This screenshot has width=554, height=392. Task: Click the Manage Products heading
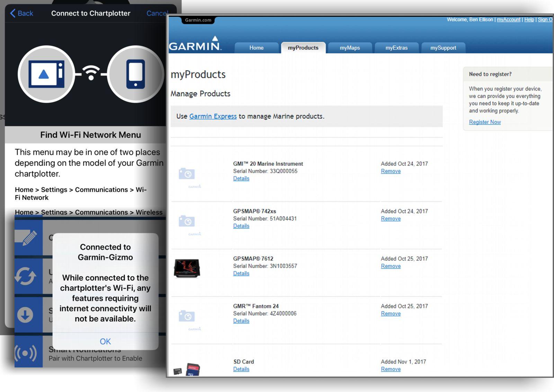click(200, 93)
